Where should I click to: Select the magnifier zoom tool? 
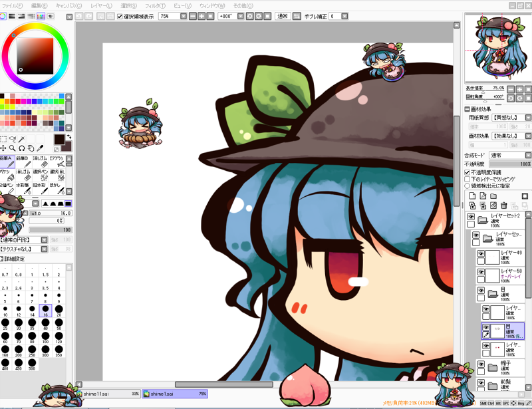pos(13,148)
